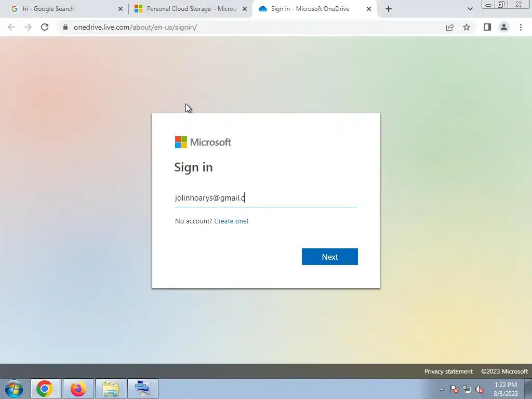Viewport: 532px width, 399px height.
Task: Open File Explorer from the taskbar
Action: click(x=111, y=389)
